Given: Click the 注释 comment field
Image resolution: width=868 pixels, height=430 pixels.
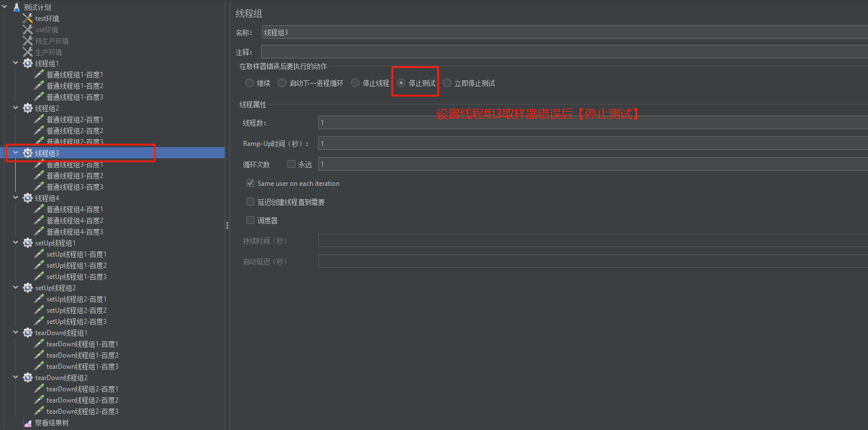Looking at the screenshot, I should coord(565,52).
